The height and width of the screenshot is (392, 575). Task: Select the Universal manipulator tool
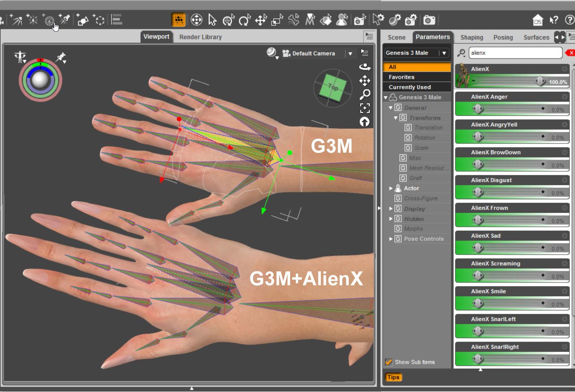click(196, 20)
